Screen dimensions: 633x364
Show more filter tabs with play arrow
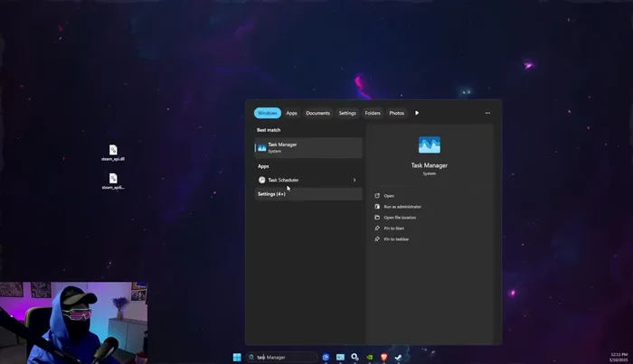click(417, 113)
